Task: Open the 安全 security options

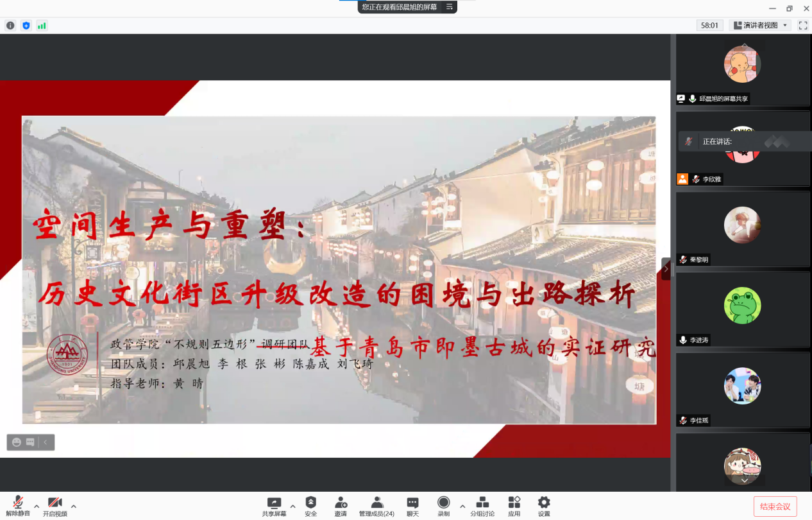Action: tap(310, 505)
